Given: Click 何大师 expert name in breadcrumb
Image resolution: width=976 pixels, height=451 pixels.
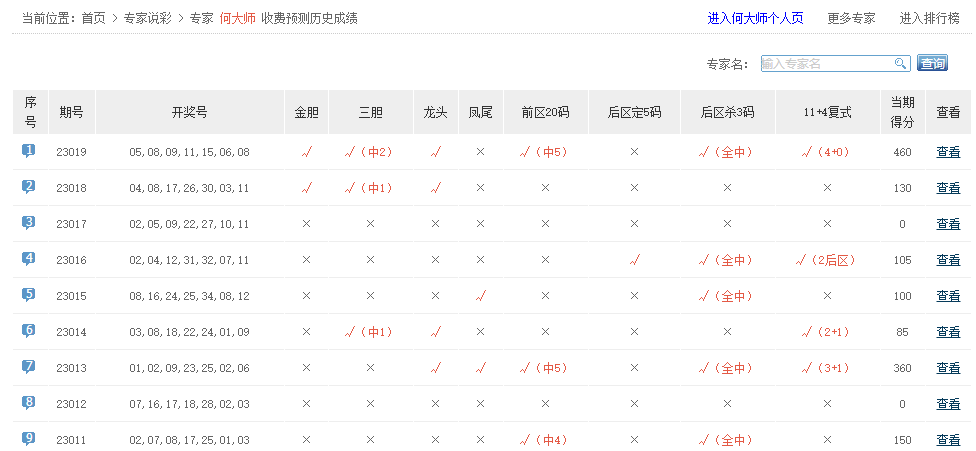Looking at the screenshot, I should coord(237,18).
